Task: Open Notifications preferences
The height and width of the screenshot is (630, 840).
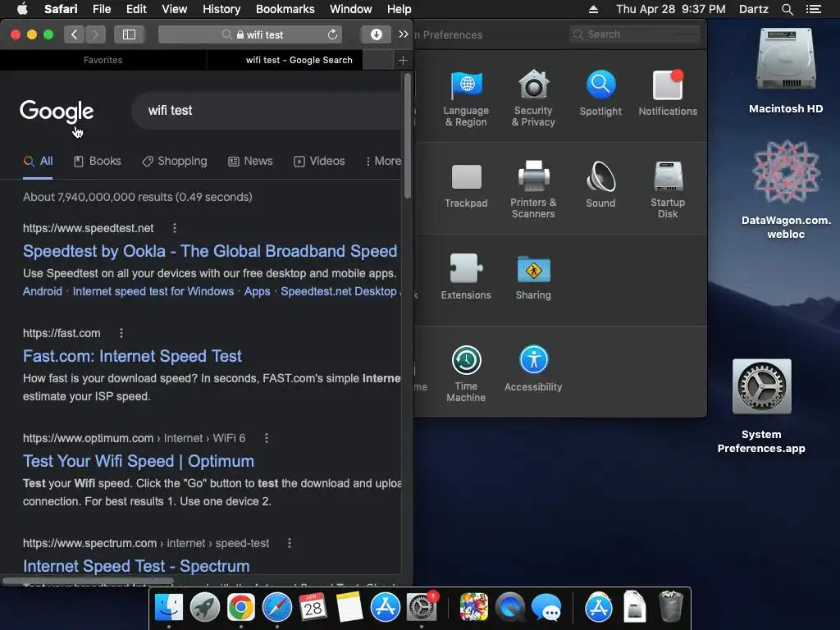Action: pos(668,93)
